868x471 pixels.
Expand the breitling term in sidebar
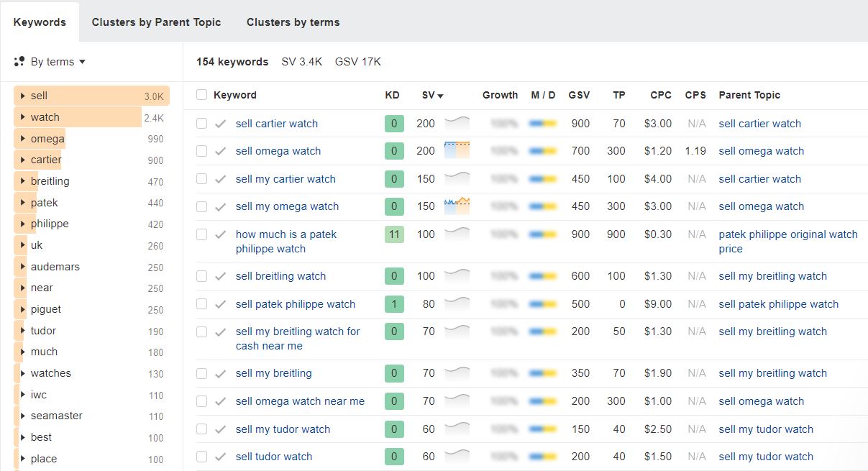coord(23,181)
